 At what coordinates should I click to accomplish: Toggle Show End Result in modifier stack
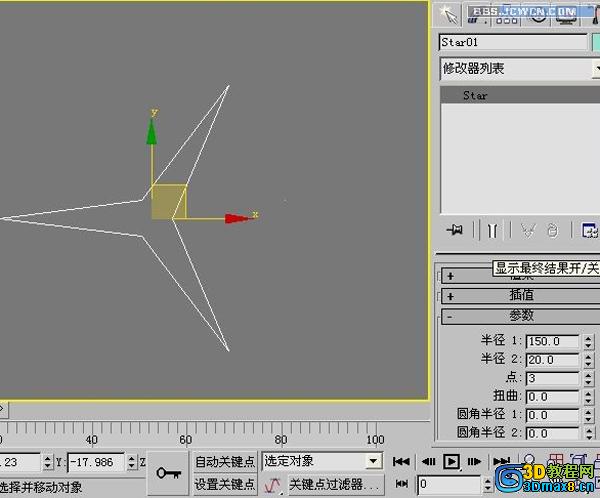point(492,230)
